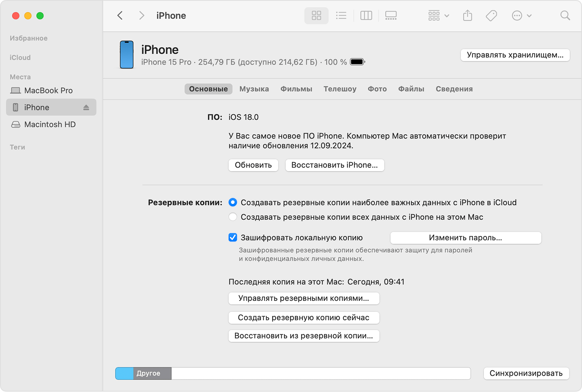This screenshot has height=392, width=582.
Task: Open the more actions ellipsis menu
Action: click(x=522, y=16)
